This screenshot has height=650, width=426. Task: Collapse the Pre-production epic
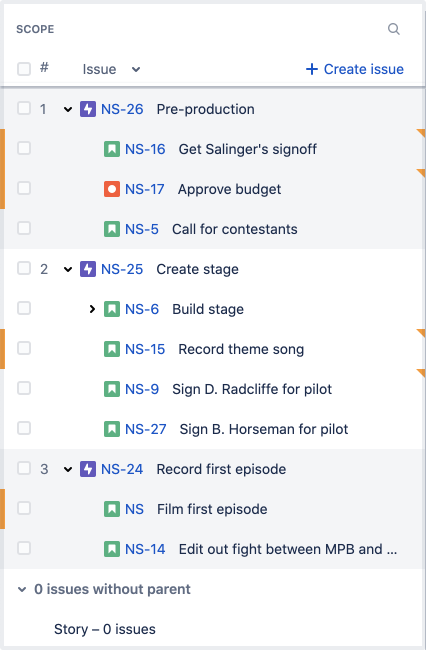(x=68, y=109)
